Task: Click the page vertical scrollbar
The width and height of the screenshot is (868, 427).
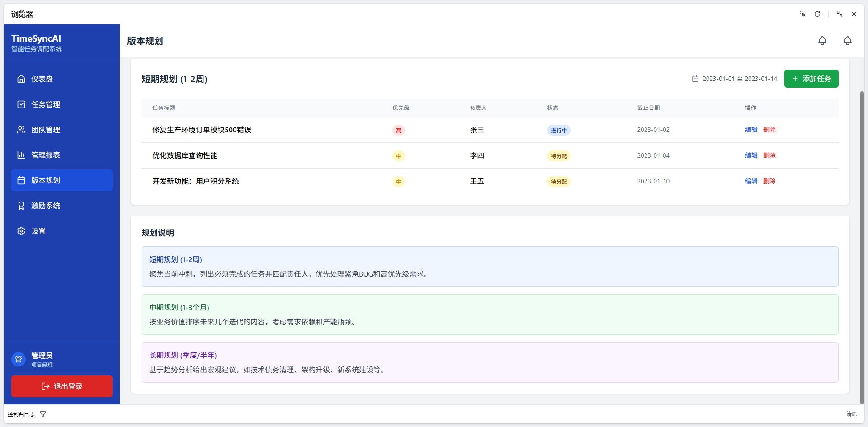Action: click(862, 248)
